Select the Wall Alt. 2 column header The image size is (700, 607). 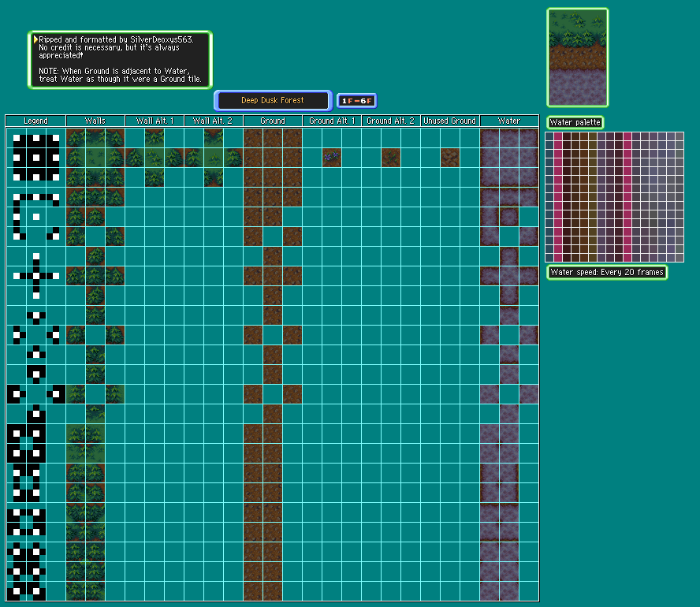tap(214, 121)
